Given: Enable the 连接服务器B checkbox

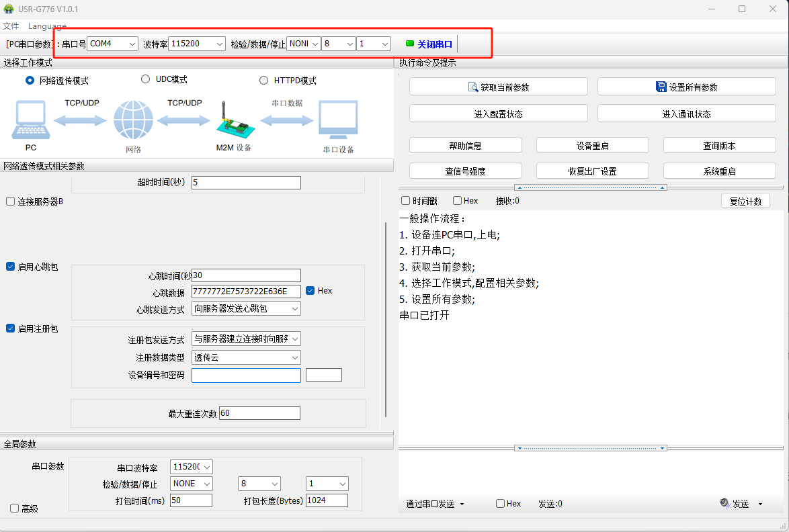Looking at the screenshot, I should coord(10,202).
